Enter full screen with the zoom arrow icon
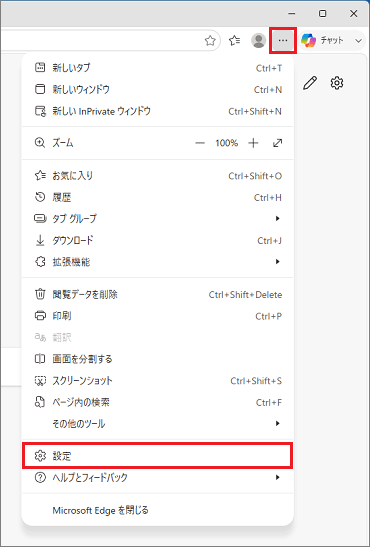This screenshot has height=547, width=370. pyautogui.click(x=278, y=143)
